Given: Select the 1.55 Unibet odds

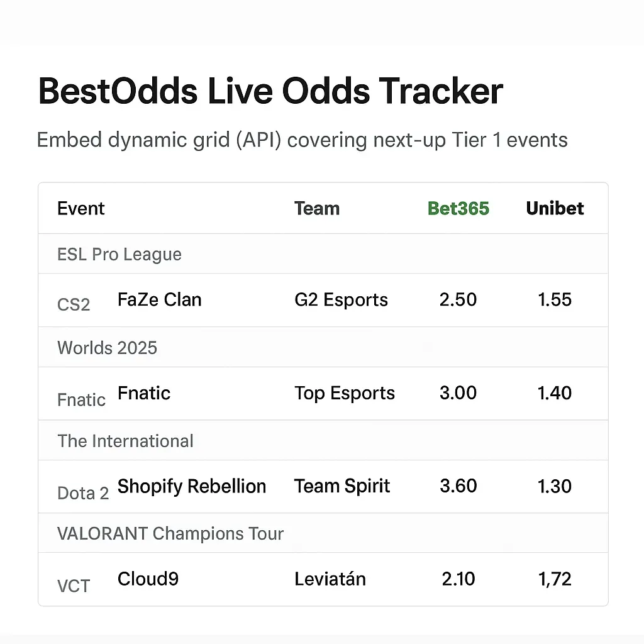Looking at the screenshot, I should point(555,299).
